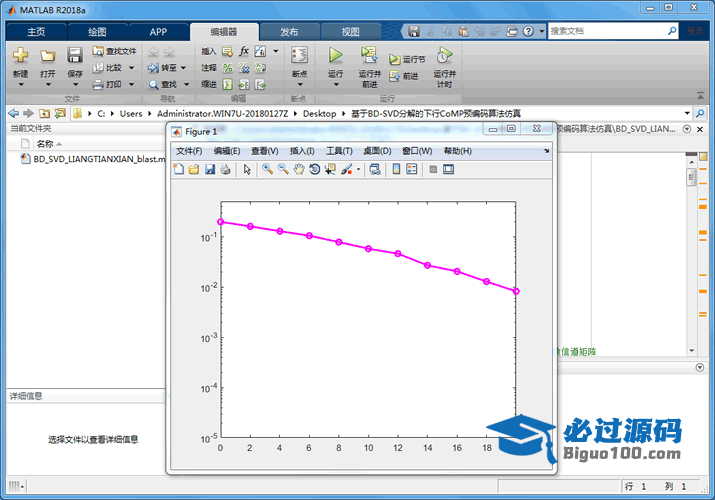Click Run and Time (运行并计时) icon

coord(444,55)
